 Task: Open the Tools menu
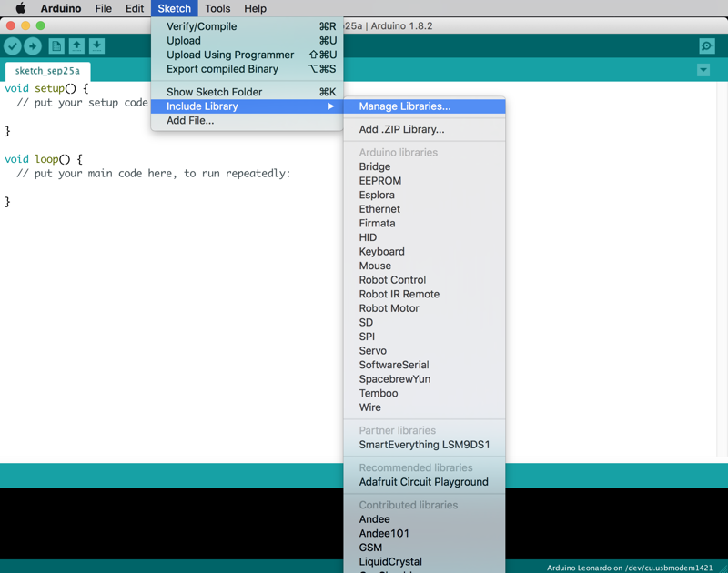[x=217, y=8]
